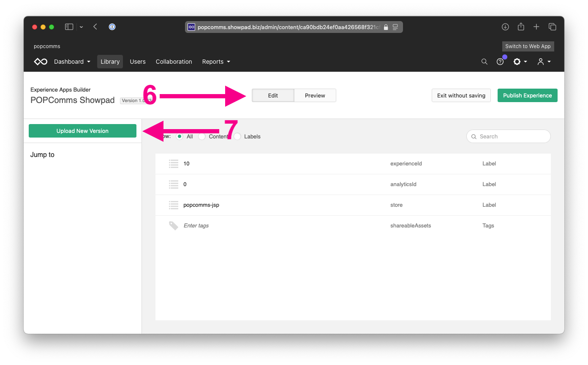Screen dimensions: 588x365
Task: Select the Content filter radio button
Action: pyautogui.click(x=201, y=136)
